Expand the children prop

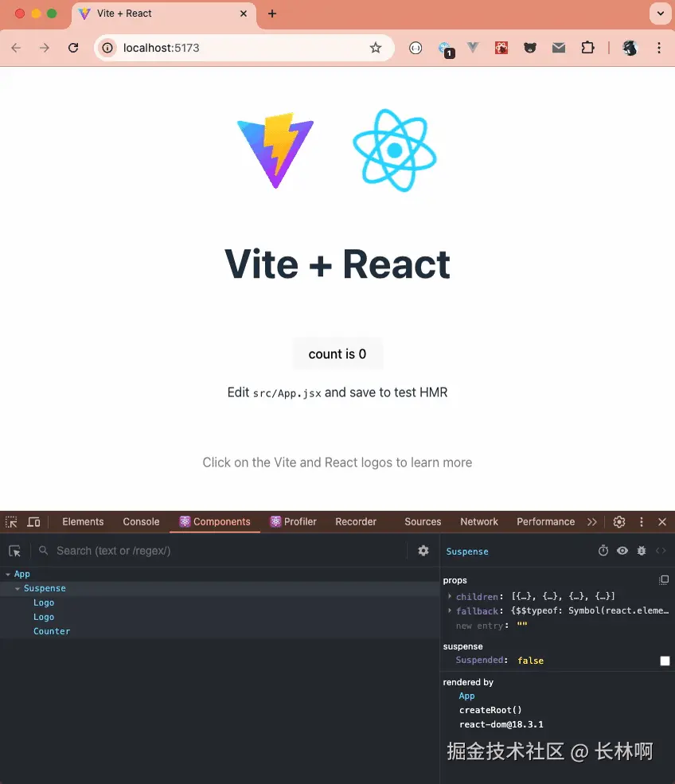tap(450, 596)
